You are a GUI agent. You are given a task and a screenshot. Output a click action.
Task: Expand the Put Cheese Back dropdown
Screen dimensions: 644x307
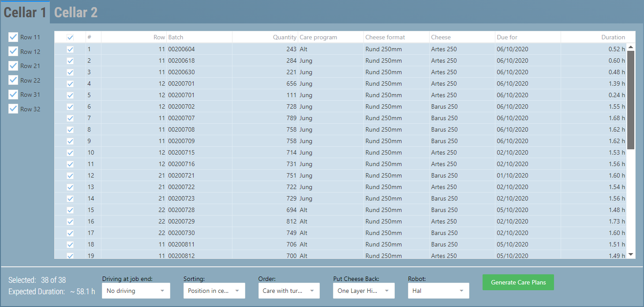363,291
